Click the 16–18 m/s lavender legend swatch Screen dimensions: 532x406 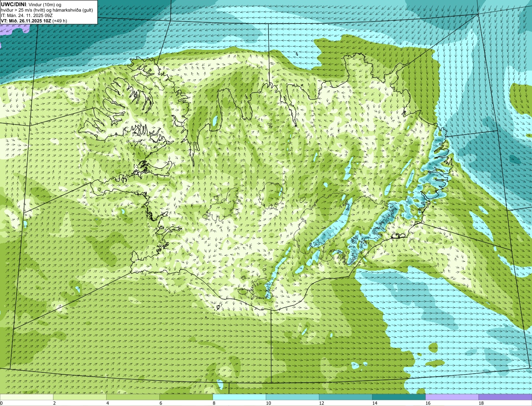pos(452,397)
